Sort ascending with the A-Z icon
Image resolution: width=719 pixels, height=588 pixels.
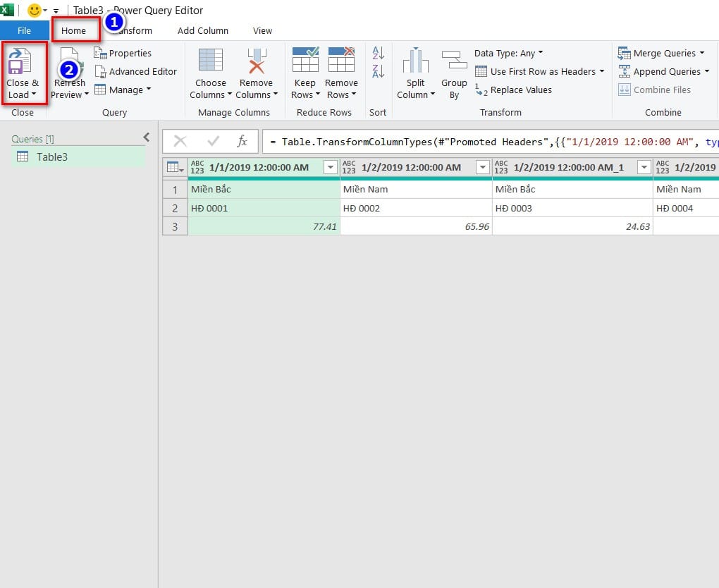pos(378,53)
